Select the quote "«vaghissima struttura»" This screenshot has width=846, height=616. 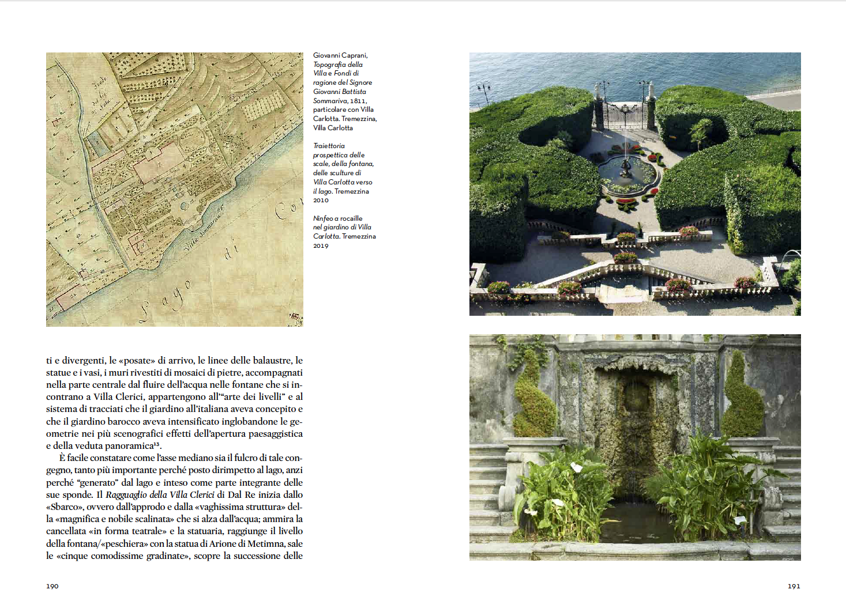tap(240, 507)
